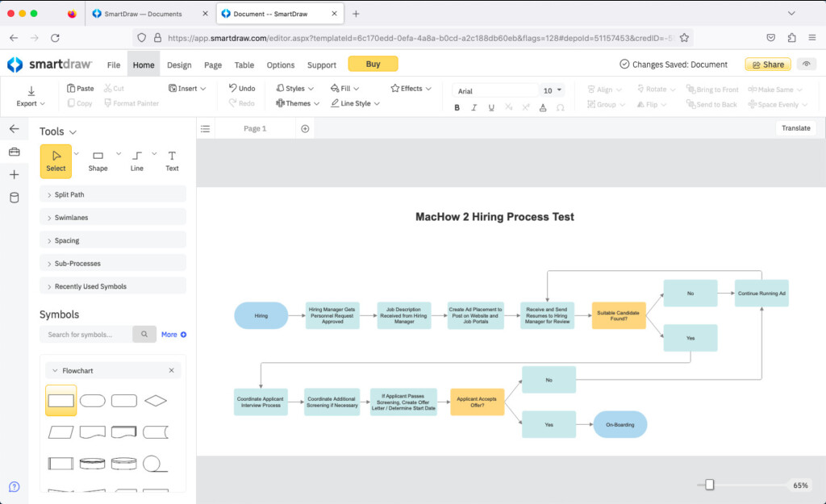This screenshot has width=826, height=504.
Task: Open the Firefox hamburger menu
Action: click(x=811, y=37)
